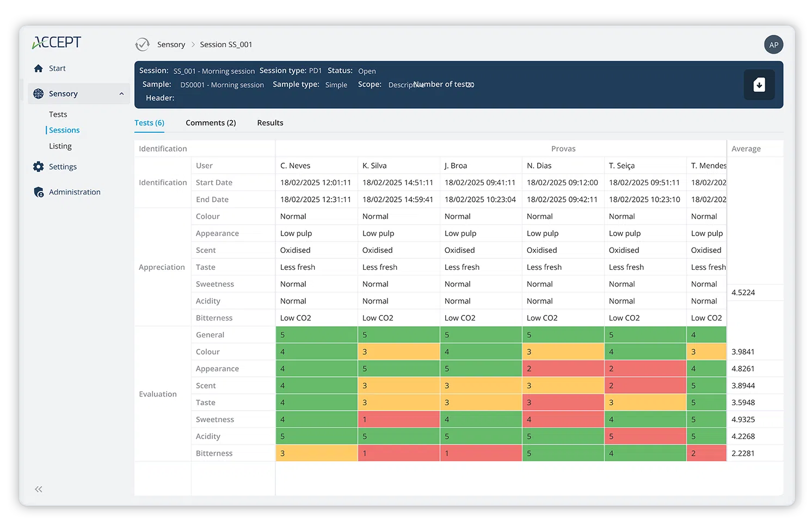This screenshot has height=526, width=812.
Task: Open the Start page
Action: click(x=57, y=69)
